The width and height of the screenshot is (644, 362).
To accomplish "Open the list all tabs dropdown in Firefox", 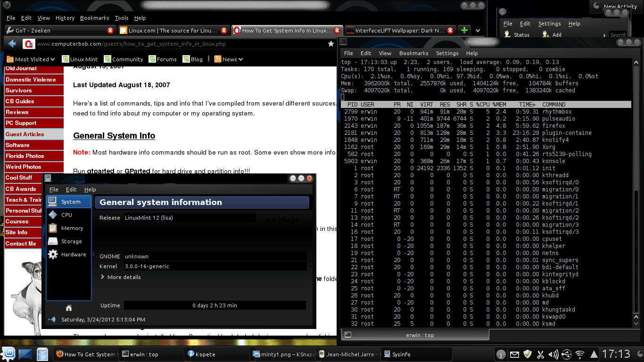I will [478, 31].
